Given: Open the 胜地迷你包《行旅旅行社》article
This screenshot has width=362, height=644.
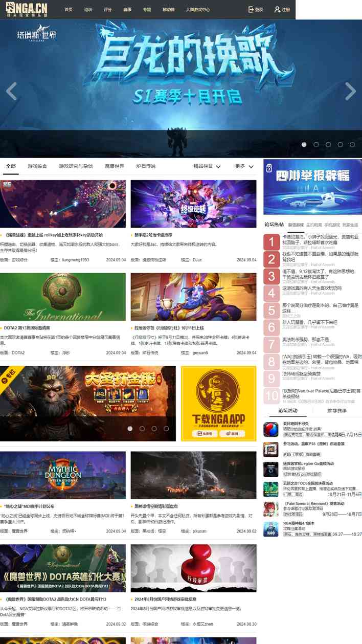Looking at the screenshot, I should [x=169, y=328].
